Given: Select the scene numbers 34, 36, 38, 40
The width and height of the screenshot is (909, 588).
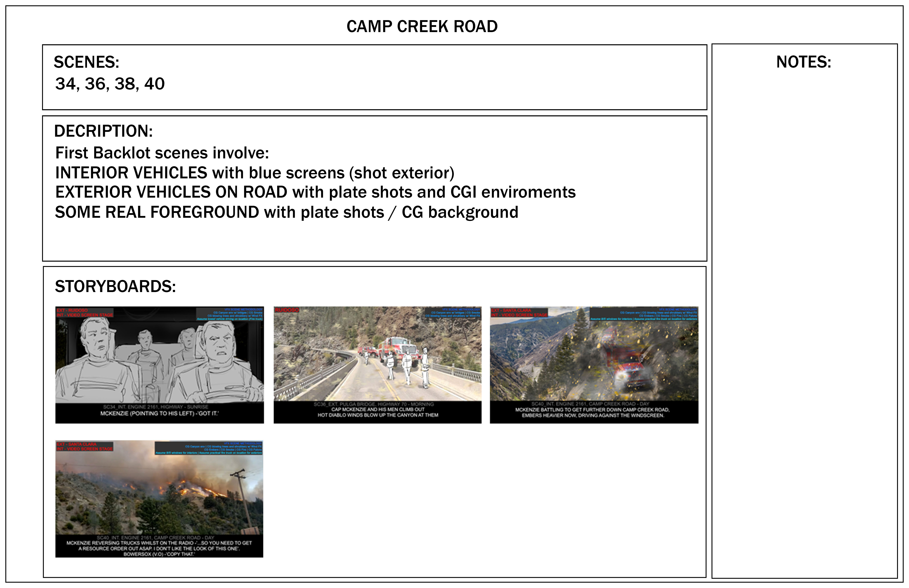Looking at the screenshot, I should coord(110,84).
